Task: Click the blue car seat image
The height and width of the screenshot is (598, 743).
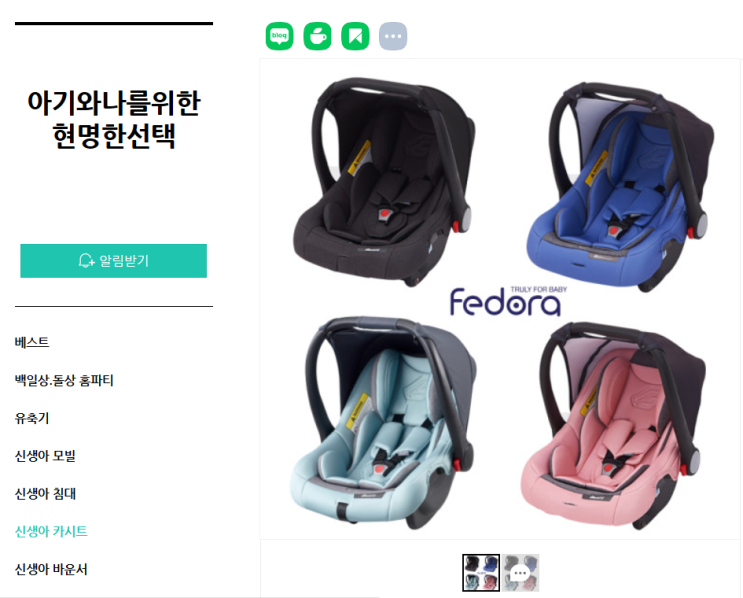Action: [x=620, y=186]
